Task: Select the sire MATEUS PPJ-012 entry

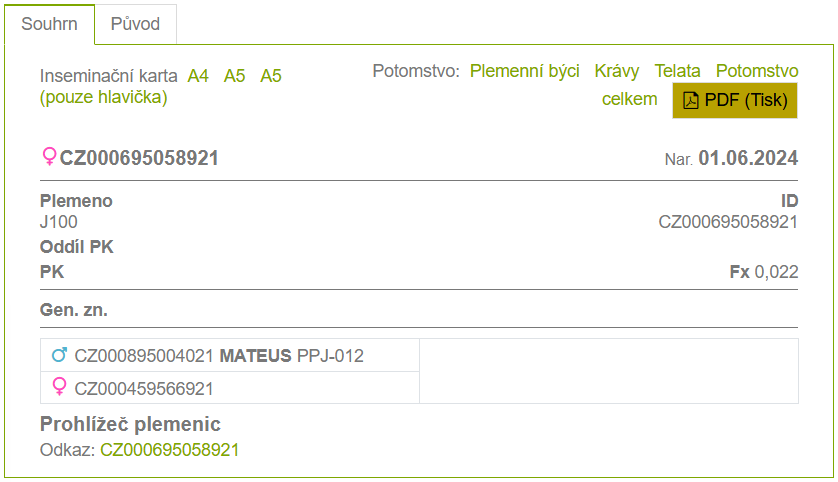Action: (219, 355)
